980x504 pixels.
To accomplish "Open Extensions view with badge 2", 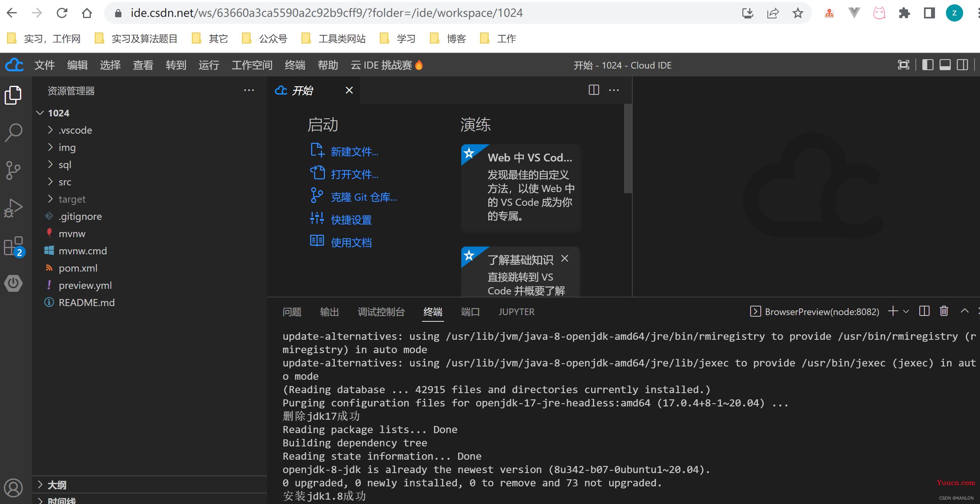I will pyautogui.click(x=14, y=247).
